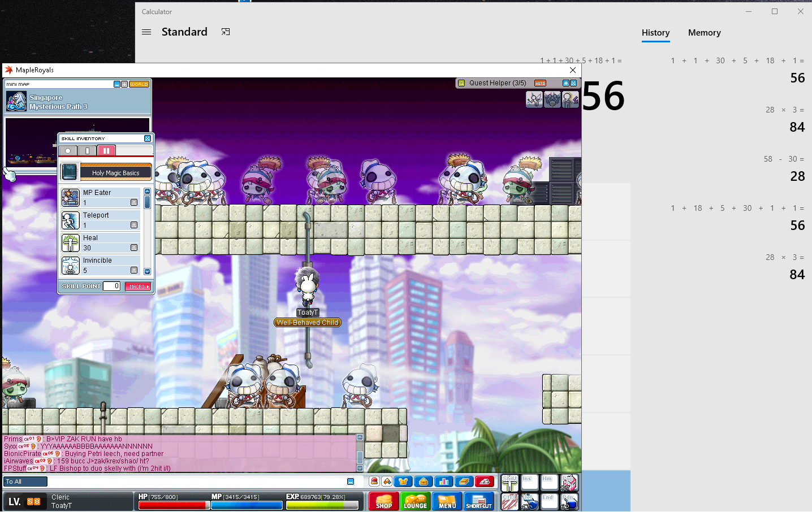This screenshot has height=512, width=812.
Task: Select the third skill job tab
Action: point(106,151)
